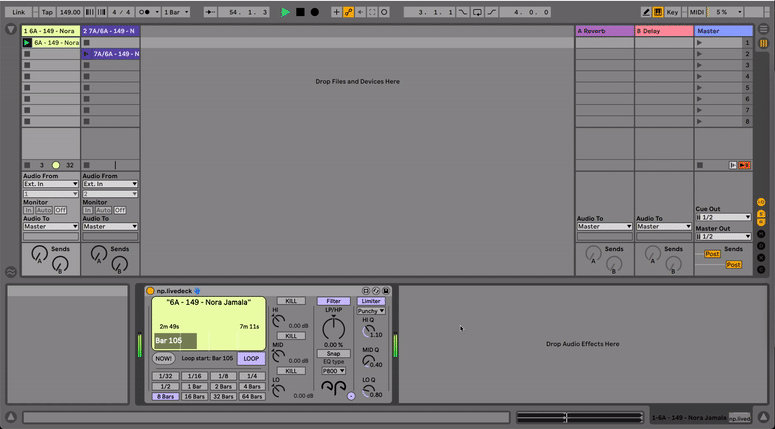The height and width of the screenshot is (429, 775).
Task: Toggle the Loop switch in transport
Action: click(477, 12)
